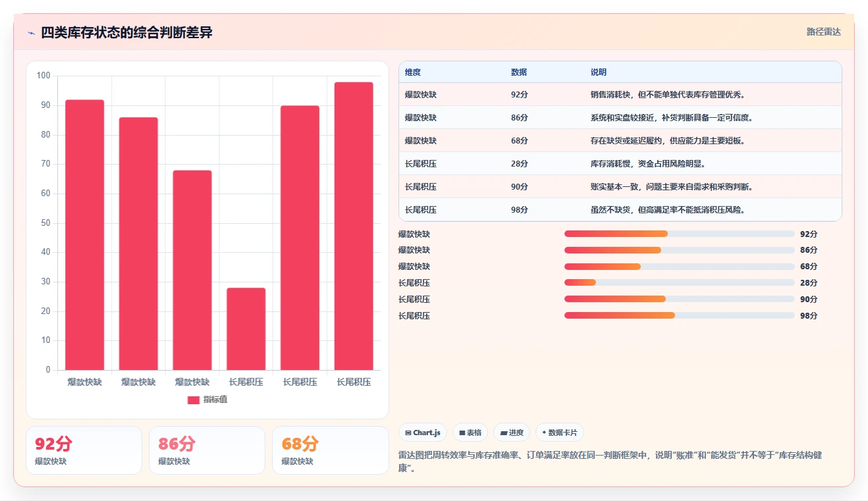
Task: Select the row text 存在缺货或延迟履约，供应能力是主要短板
Action: [668, 141]
